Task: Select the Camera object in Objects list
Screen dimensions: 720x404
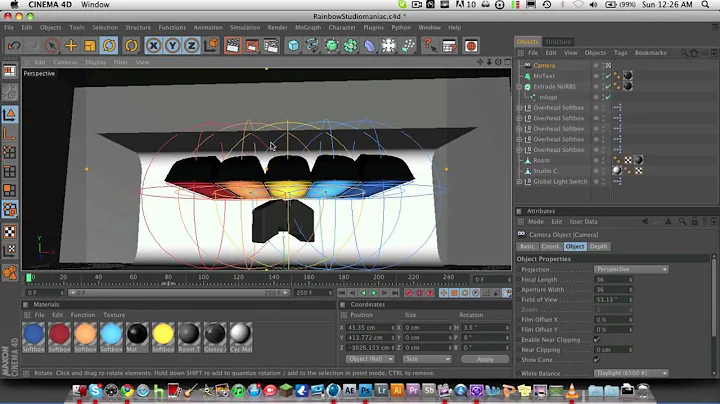Action: click(x=544, y=65)
